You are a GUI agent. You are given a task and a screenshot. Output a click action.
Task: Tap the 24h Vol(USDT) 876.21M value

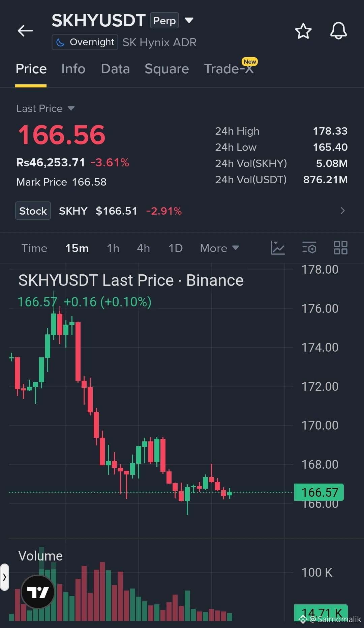(x=325, y=180)
